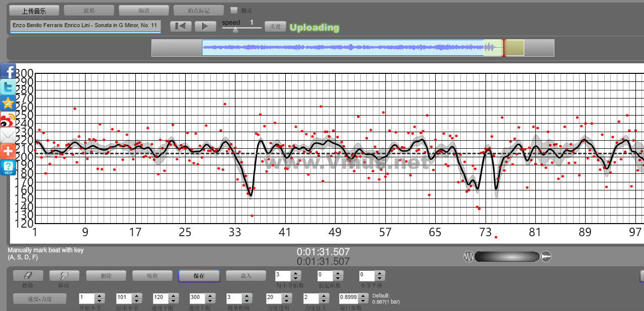This screenshot has height=311, width=644.
Task: Click the orange plus more-sharing icon
Action: coord(8,152)
